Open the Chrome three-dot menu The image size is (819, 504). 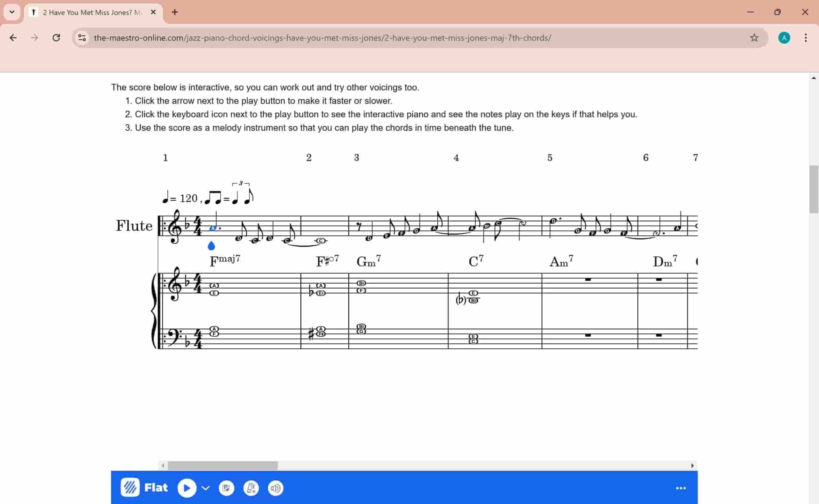pos(806,38)
